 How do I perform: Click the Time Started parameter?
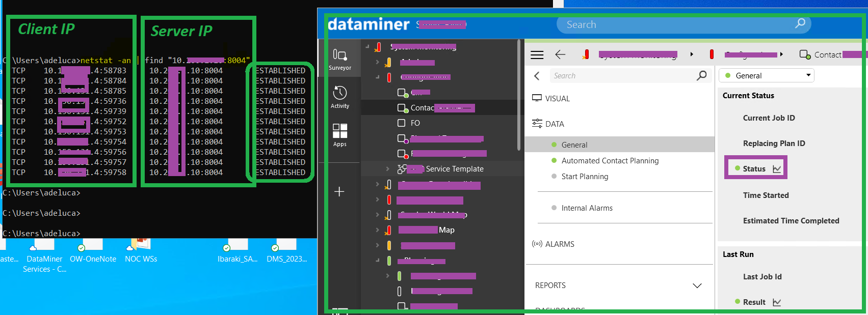click(x=766, y=195)
